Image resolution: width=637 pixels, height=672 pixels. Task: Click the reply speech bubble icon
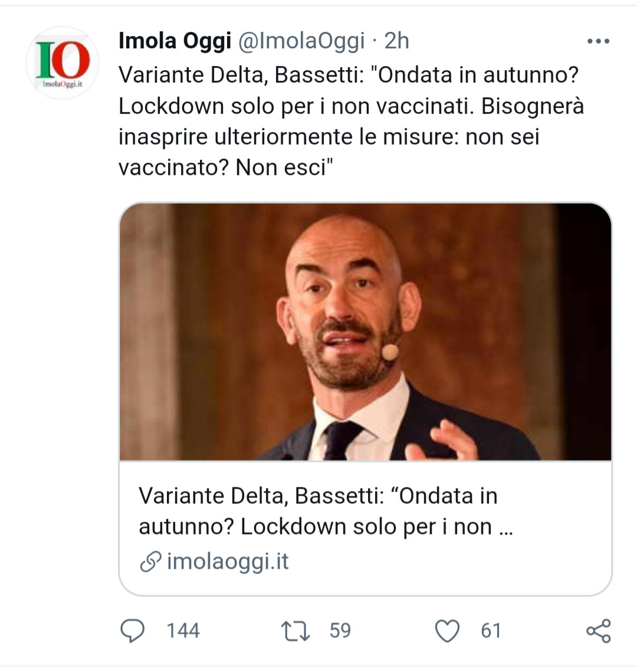[x=132, y=631]
